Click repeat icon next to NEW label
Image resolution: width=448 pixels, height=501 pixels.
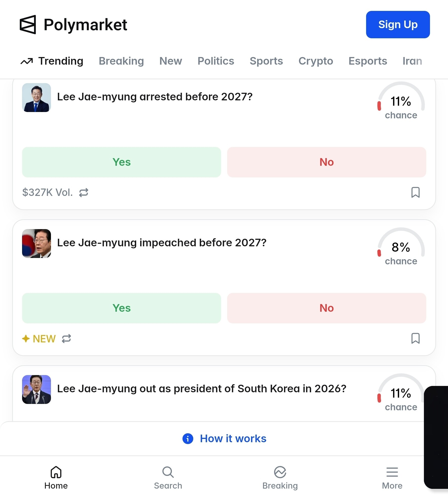66,339
